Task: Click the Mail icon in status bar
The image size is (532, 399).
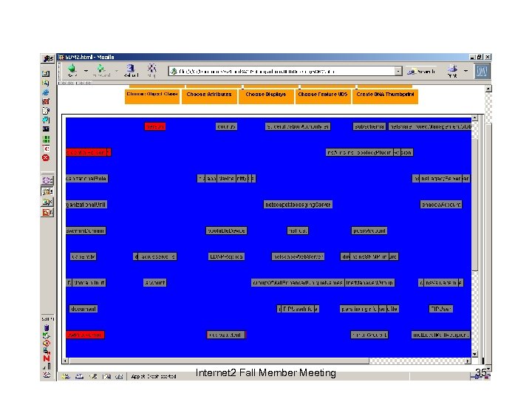Action: coord(79,376)
